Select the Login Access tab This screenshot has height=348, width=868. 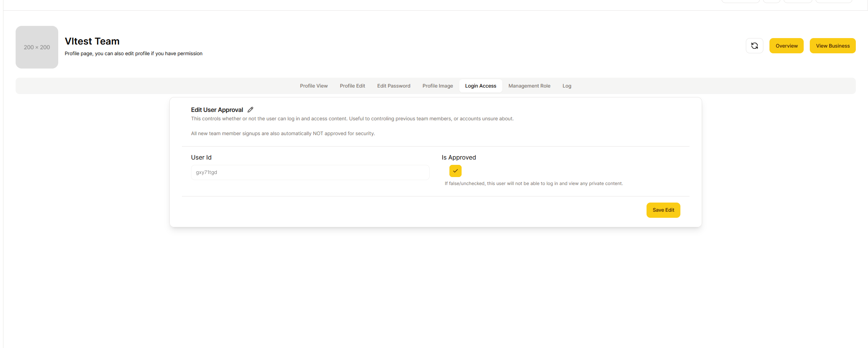(x=480, y=86)
